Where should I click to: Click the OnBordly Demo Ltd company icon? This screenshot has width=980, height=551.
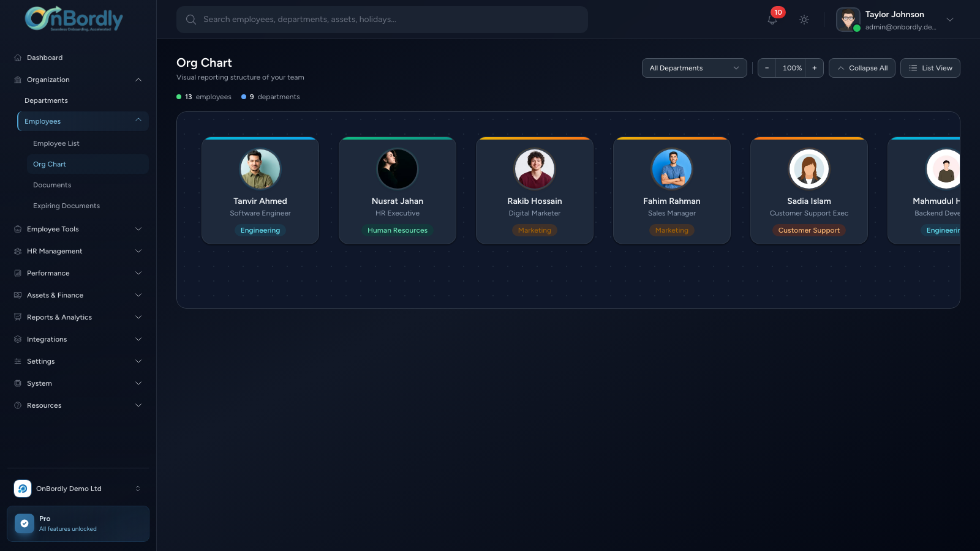(x=23, y=489)
